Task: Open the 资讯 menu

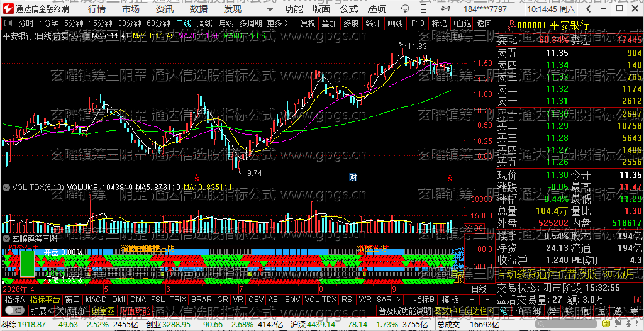Action: (x=165, y=9)
